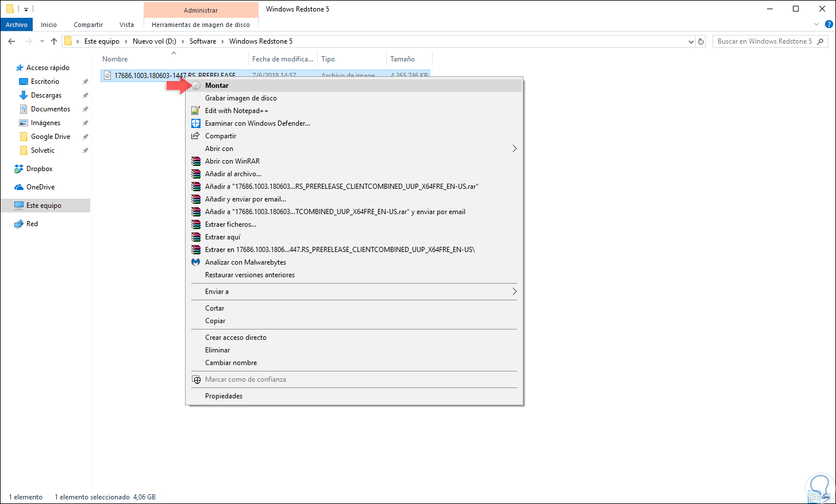
Task: Switch to the Inicio ribbon tab
Action: coord(49,25)
